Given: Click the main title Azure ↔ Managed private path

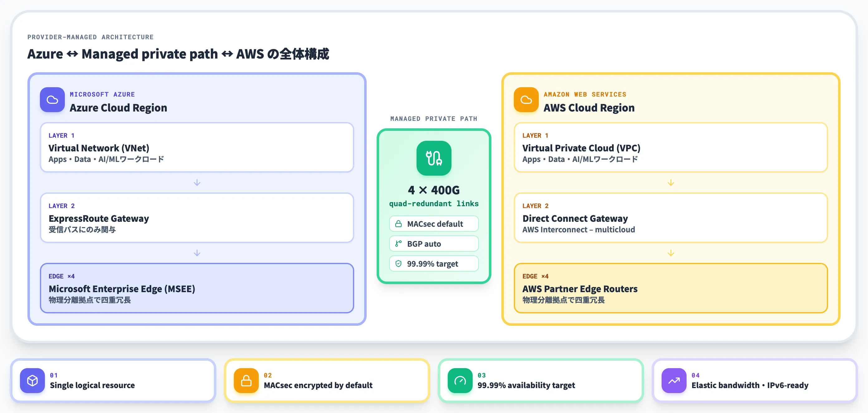Looking at the screenshot, I should tap(178, 54).
